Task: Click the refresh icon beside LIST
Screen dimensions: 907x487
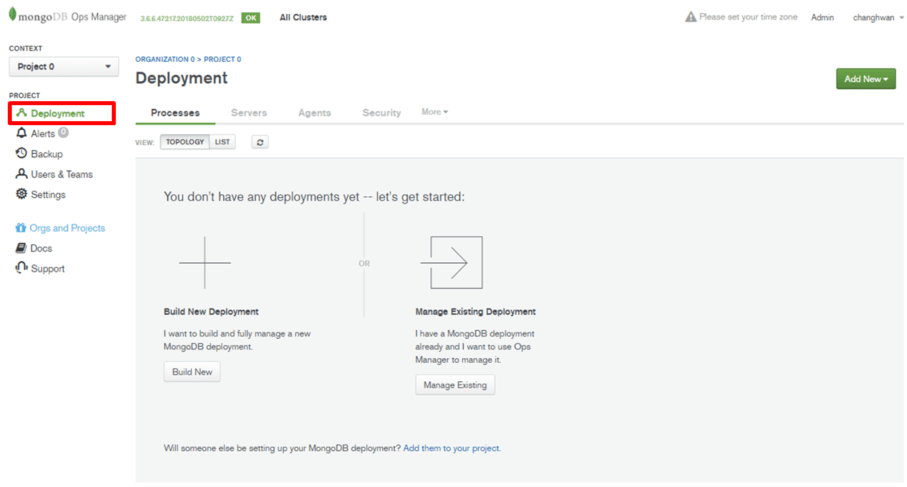Action: pos(260,142)
